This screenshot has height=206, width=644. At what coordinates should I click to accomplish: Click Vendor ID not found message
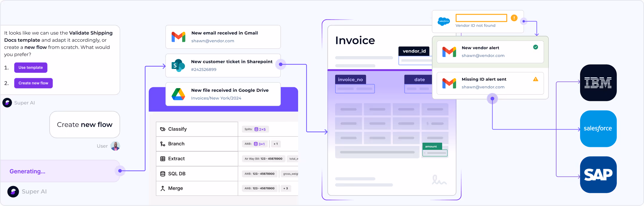click(x=476, y=26)
